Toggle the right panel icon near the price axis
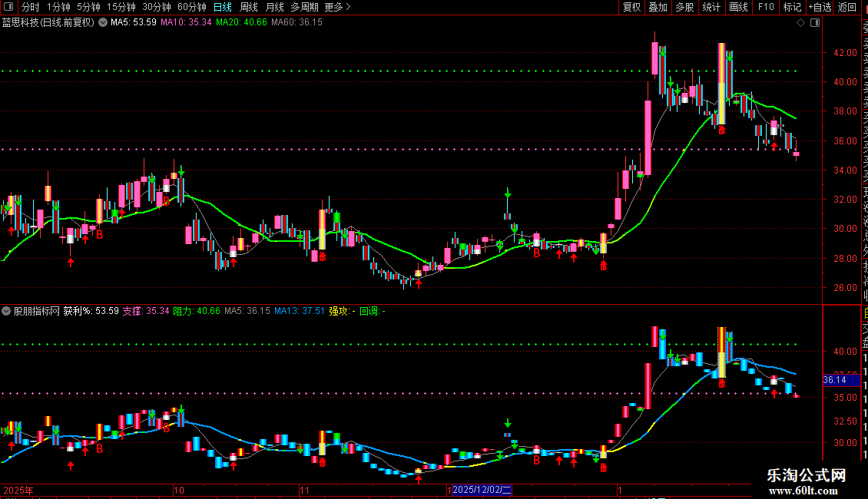 [x=815, y=23]
